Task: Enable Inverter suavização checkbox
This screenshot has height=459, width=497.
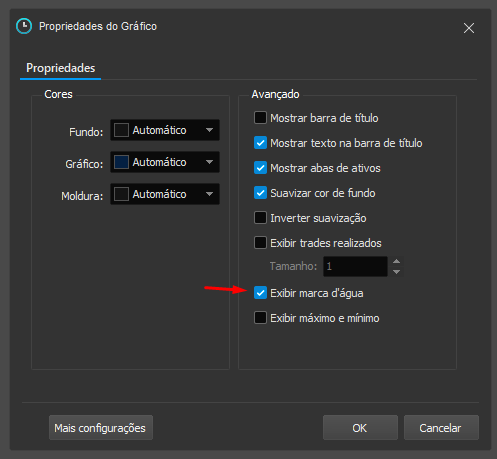Action: [x=260, y=218]
